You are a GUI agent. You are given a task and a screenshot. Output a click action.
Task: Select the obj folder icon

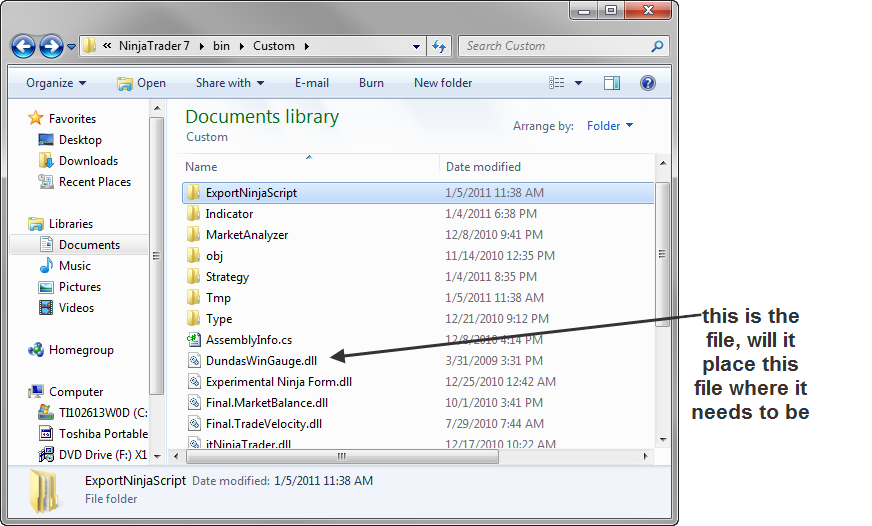193,256
